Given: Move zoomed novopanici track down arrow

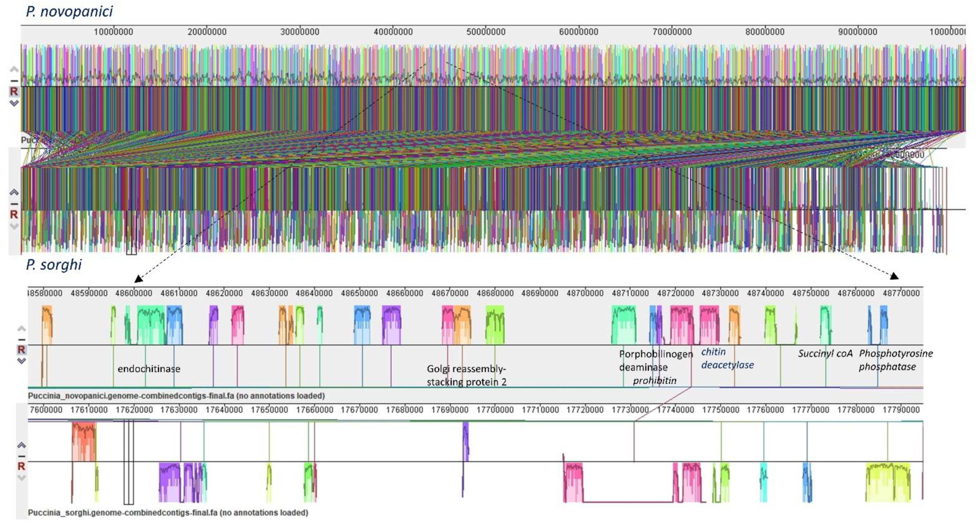Looking at the screenshot, I should pos(22,360).
